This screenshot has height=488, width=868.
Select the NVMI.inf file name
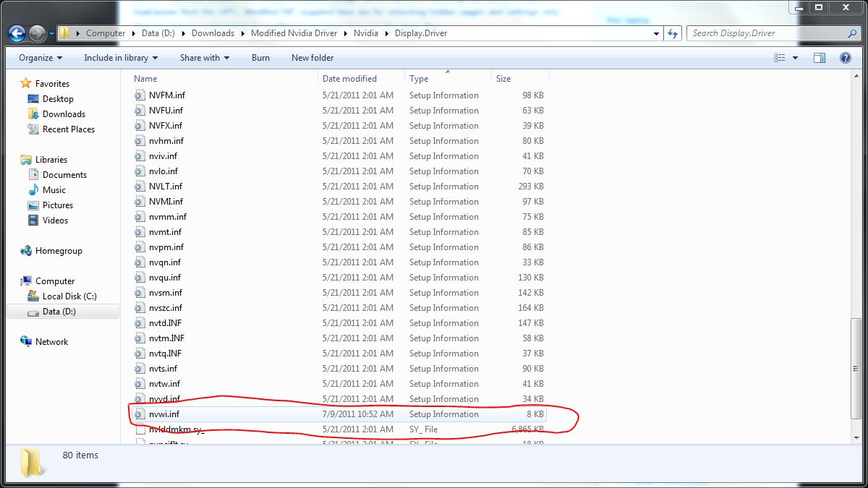[x=166, y=202]
